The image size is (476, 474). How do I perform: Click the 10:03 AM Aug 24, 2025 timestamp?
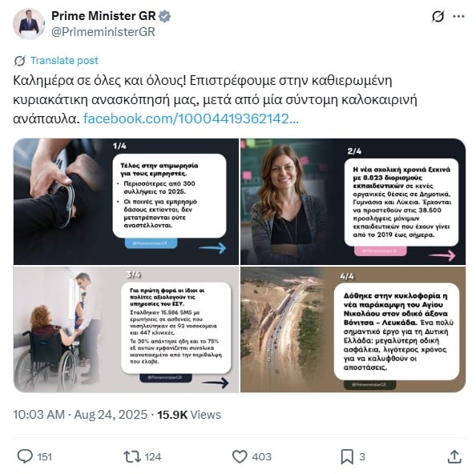pos(80,415)
